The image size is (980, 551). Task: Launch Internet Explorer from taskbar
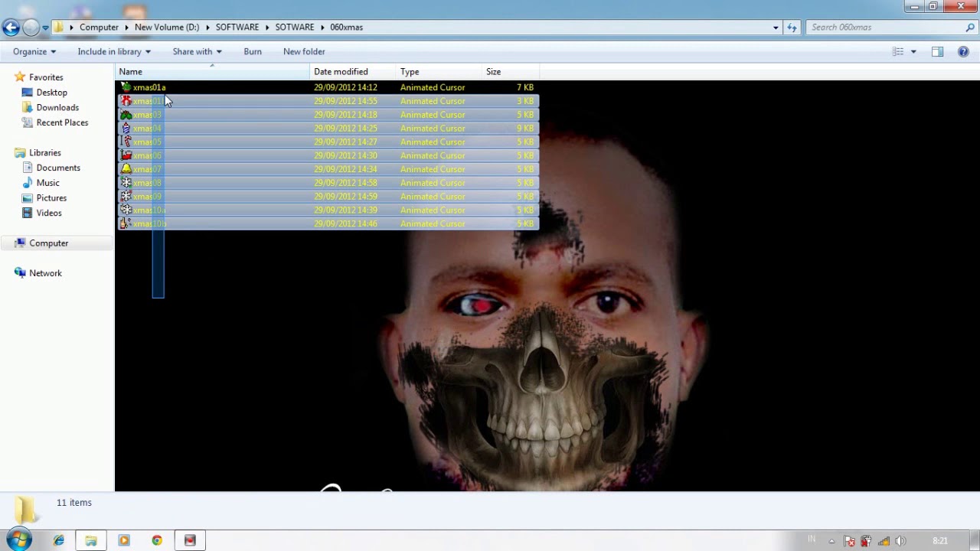pyautogui.click(x=59, y=540)
